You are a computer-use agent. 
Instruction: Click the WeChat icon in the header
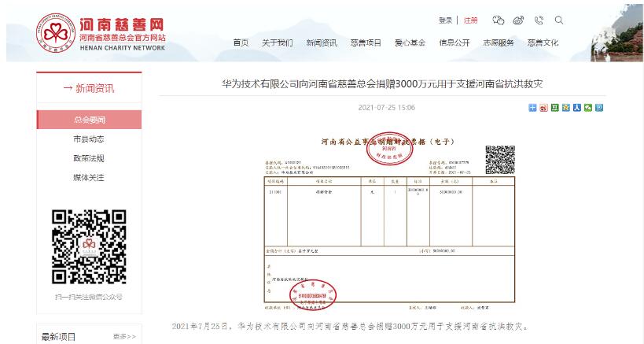coord(498,20)
